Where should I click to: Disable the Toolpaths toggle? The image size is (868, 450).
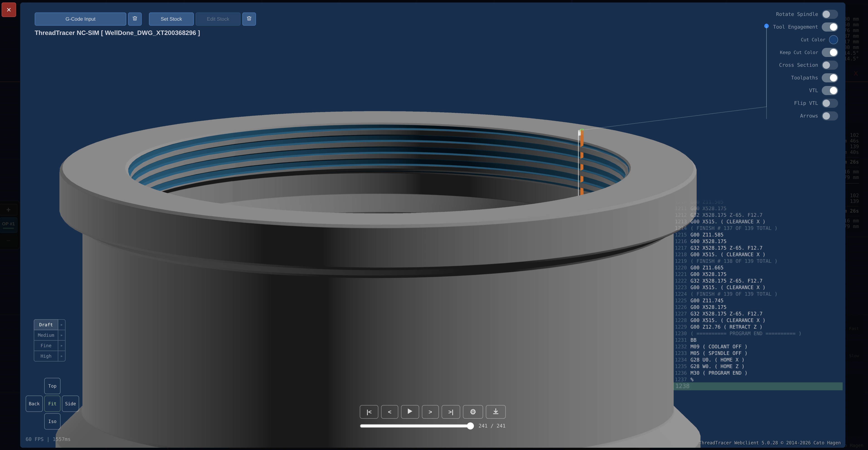pyautogui.click(x=830, y=78)
